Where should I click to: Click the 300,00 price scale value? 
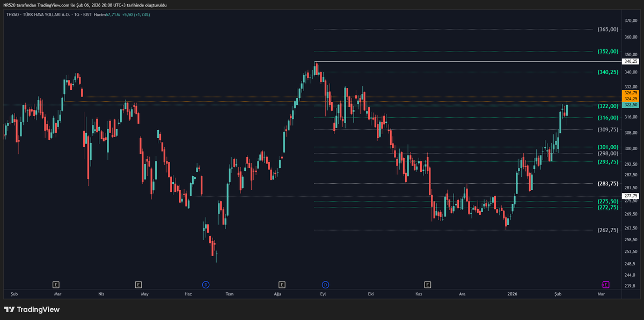pyautogui.click(x=631, y=149)
